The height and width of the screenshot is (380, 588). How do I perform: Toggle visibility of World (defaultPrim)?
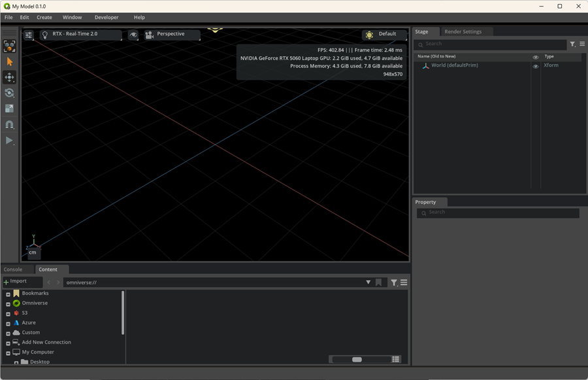point(536,65)
